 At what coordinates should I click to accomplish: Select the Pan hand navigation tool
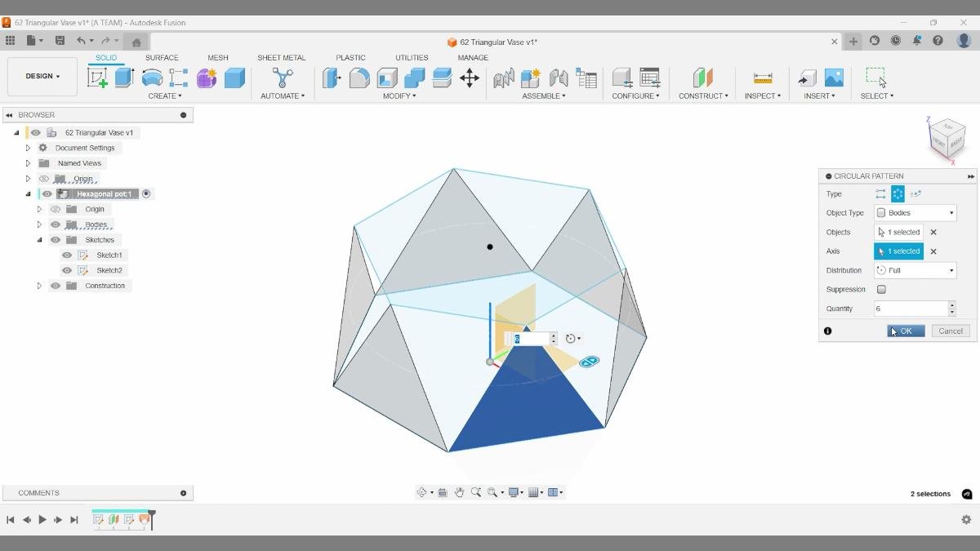[x=459, y=492]
